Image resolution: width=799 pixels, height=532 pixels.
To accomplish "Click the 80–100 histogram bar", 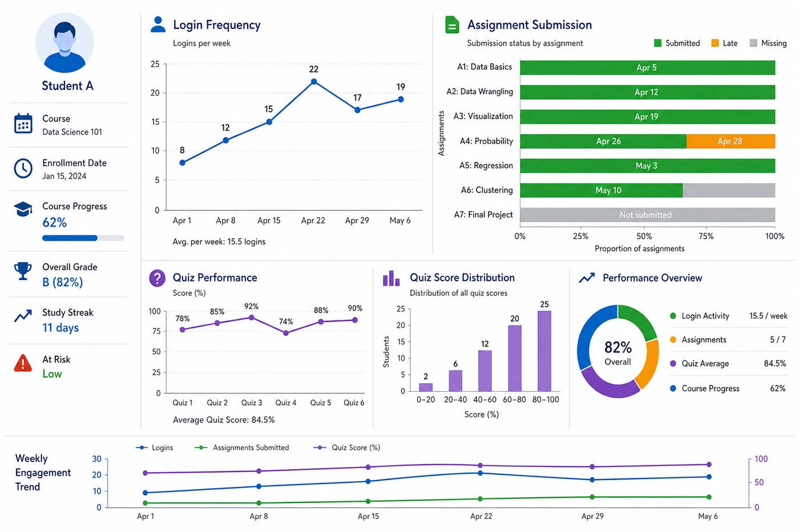I will click(544, 351).
